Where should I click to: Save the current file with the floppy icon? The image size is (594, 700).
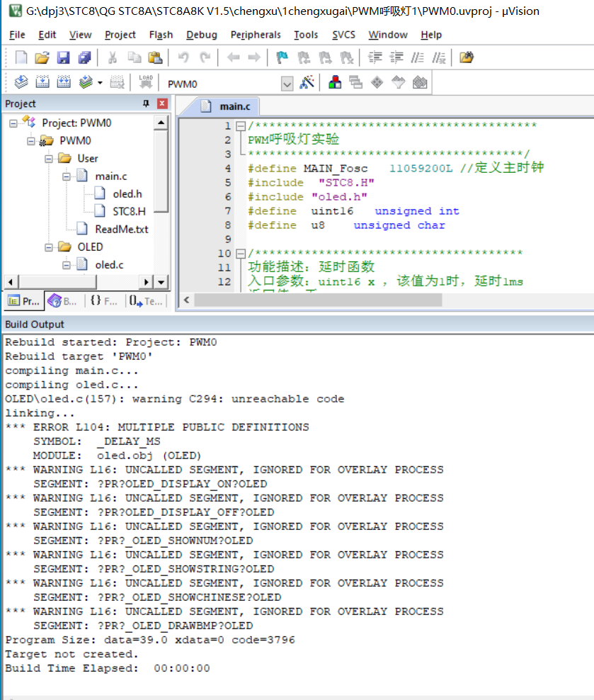63,57
